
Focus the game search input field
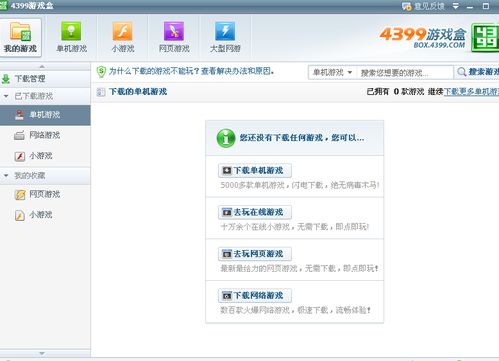click(405, 72)
